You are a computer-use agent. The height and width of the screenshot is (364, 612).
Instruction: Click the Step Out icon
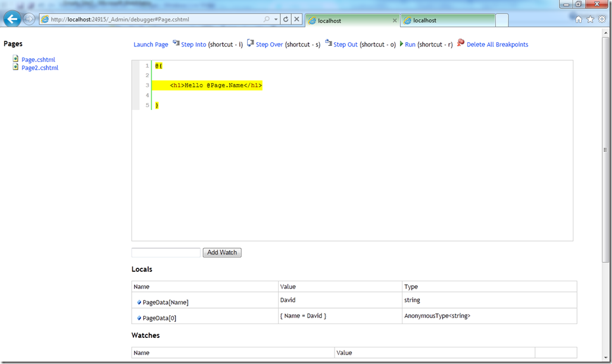pos(329,43)
